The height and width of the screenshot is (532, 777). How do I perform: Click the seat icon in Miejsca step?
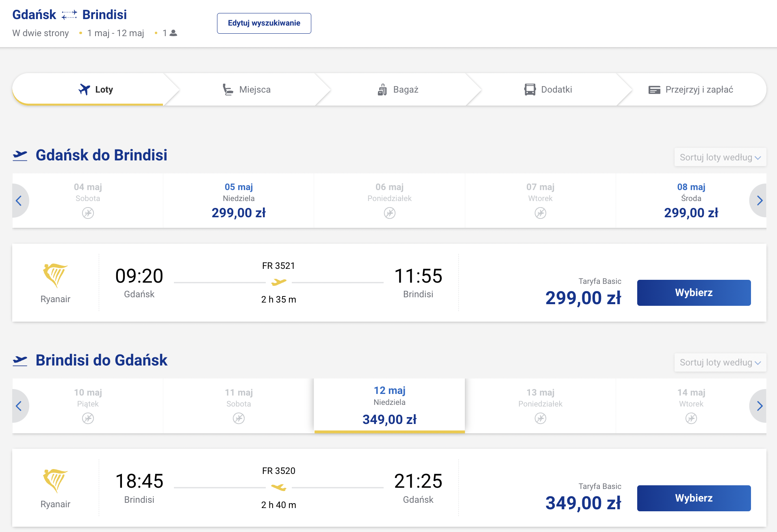[x=228, y=90]
